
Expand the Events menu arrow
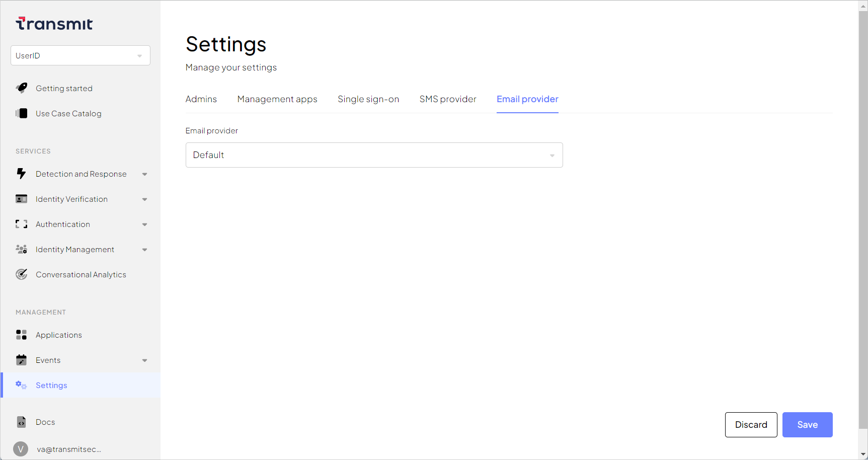[x=144, y=360]
